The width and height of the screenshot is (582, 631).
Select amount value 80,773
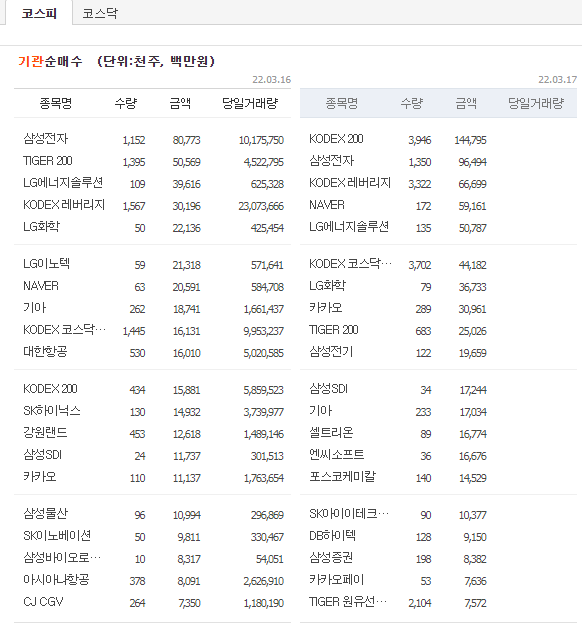[186, 140]
